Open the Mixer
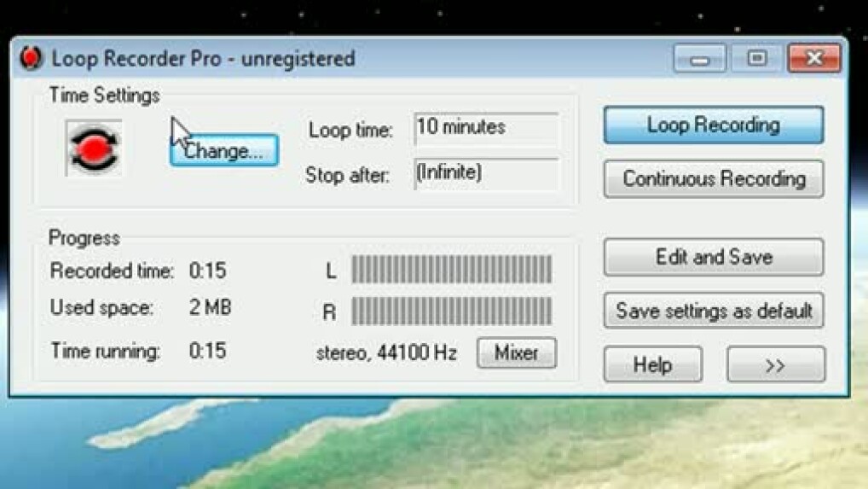The image size is (868, 489). tap(517, 352)
